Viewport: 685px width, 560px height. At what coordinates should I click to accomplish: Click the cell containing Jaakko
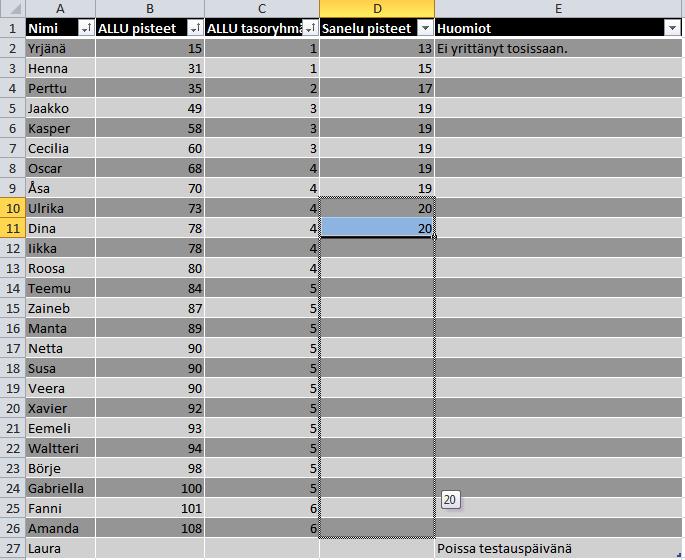point(60,108)
